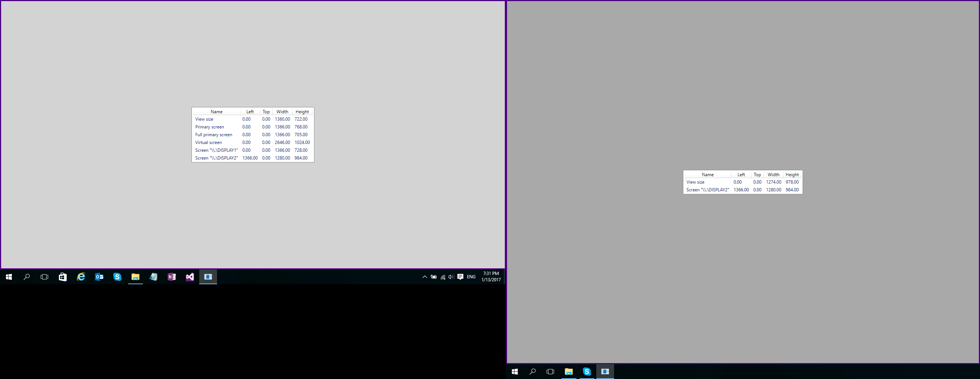Click the volume speaker icon in the tray

[451, 277]
